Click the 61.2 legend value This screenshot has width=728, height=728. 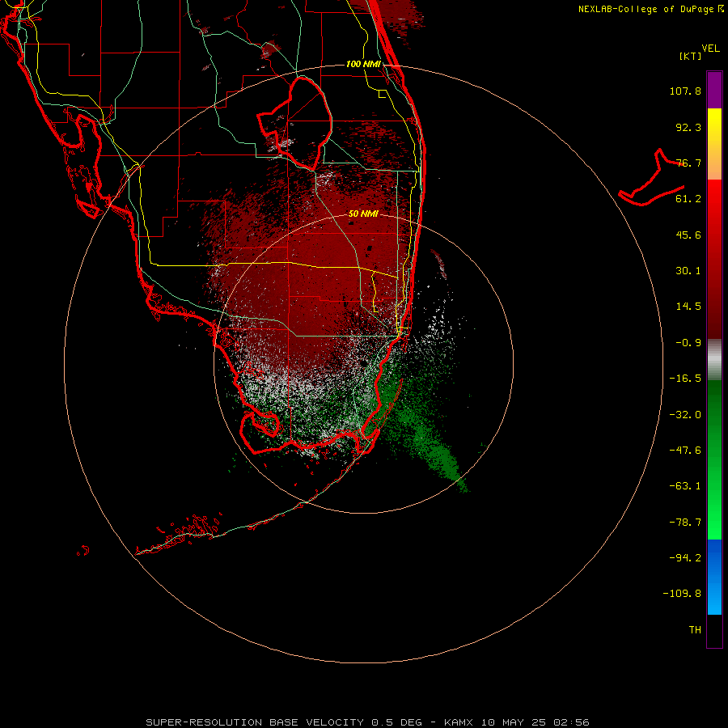click(x=688, y=199)
